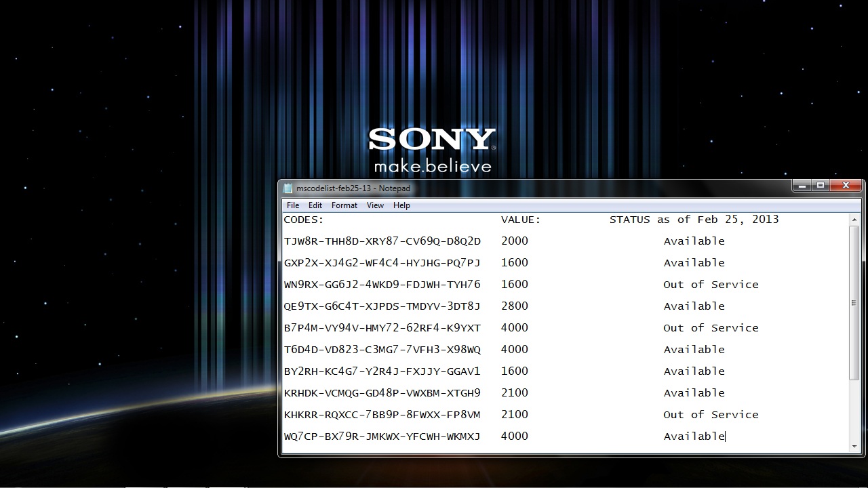Click the value 1600 in the GXP2X row
This screenshot has width=868, height=488.
514,263
